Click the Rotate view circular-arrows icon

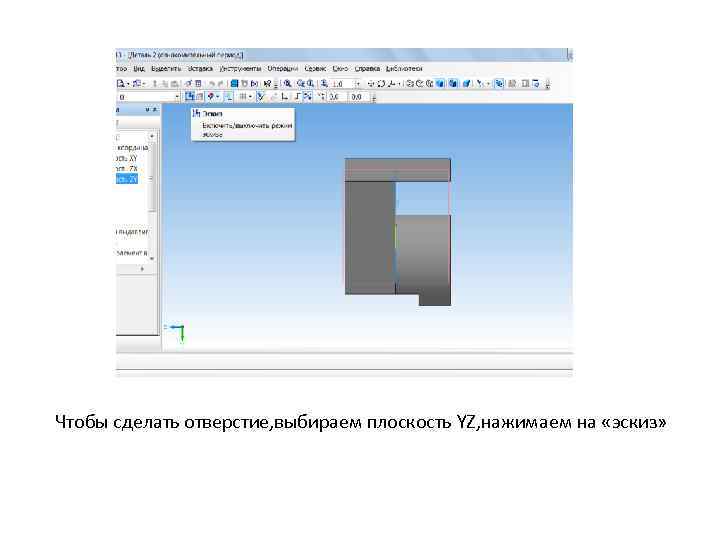pos(382,84)
